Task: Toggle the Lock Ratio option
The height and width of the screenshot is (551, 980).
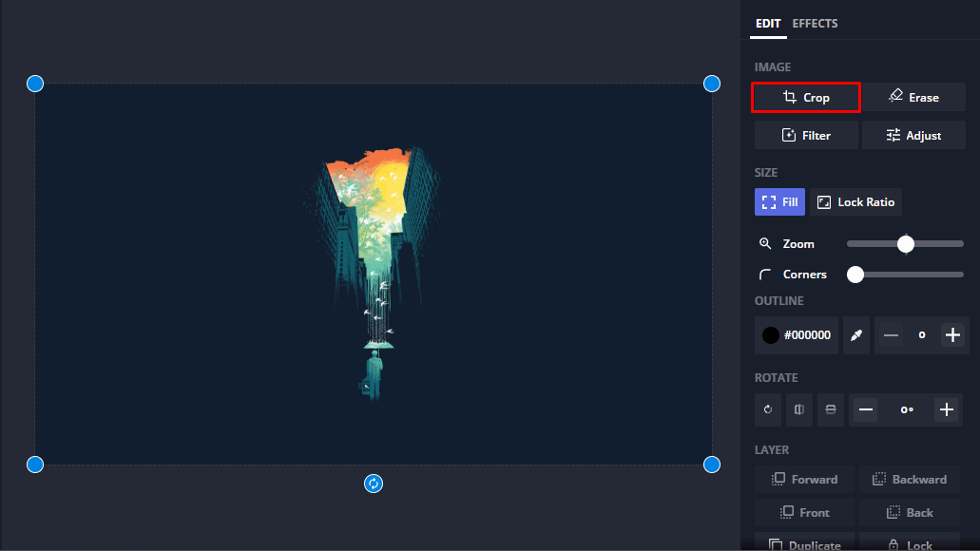Action: (x=855, y=201)
